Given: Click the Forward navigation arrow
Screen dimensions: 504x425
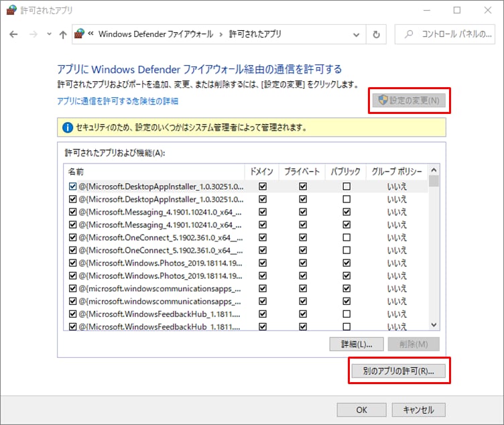Looking at the screenshot, I should [33, 34].
